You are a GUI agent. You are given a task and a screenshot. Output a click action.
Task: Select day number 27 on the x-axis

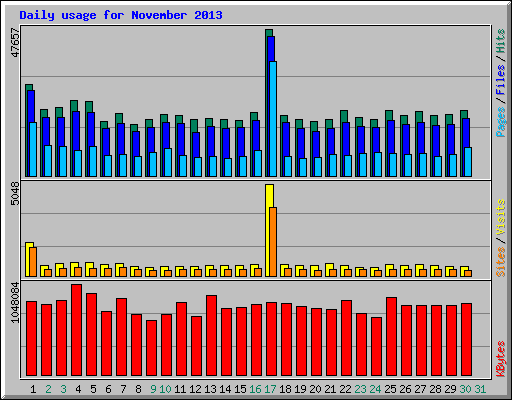tap(420, 389)
